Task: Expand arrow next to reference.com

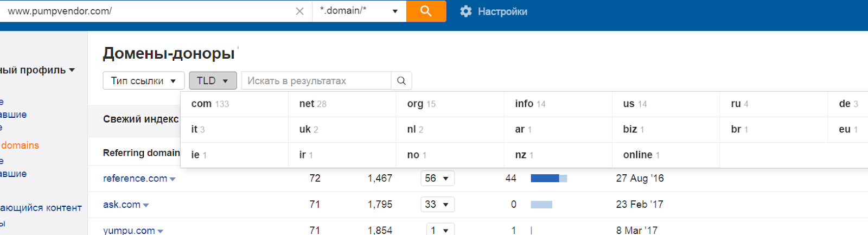Action: coord(173,179)
